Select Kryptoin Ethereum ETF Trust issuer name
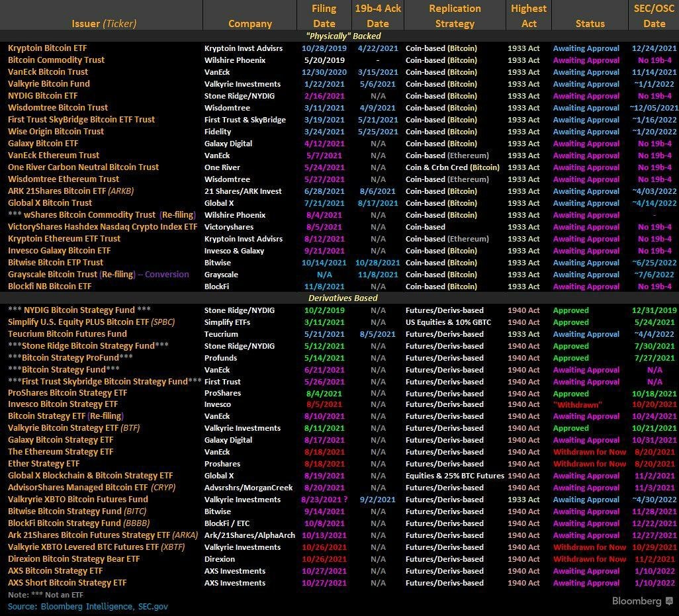 click(64, 238)
